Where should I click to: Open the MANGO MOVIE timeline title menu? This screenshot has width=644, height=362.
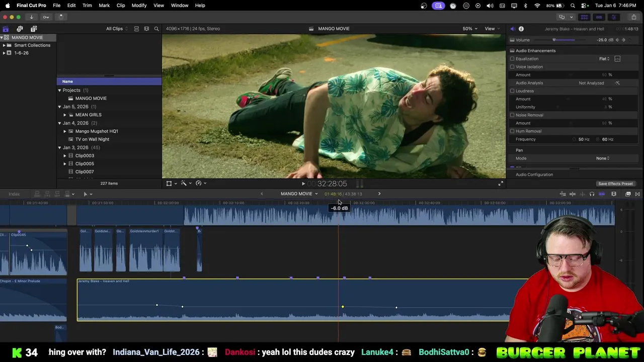pyautogui.click(x=299, y=194)
